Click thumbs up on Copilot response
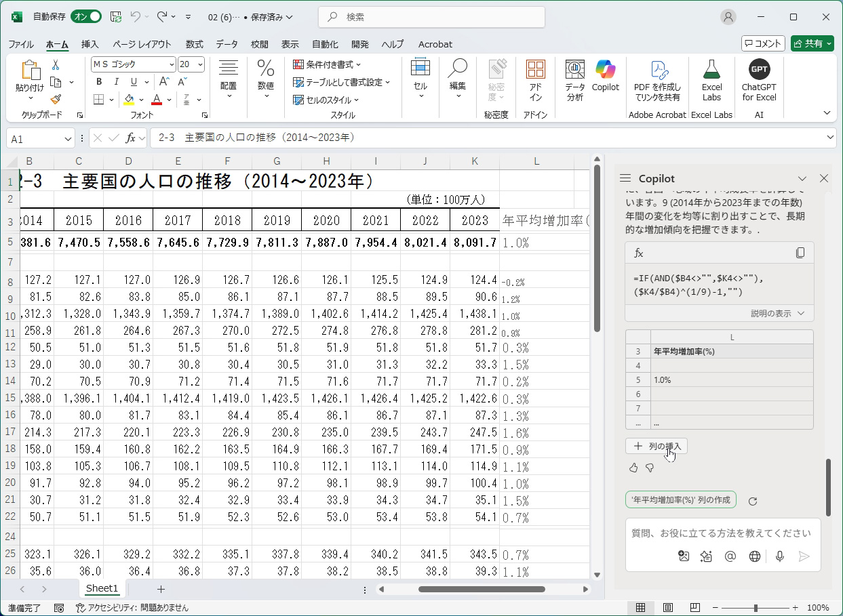 pos(633,468)
